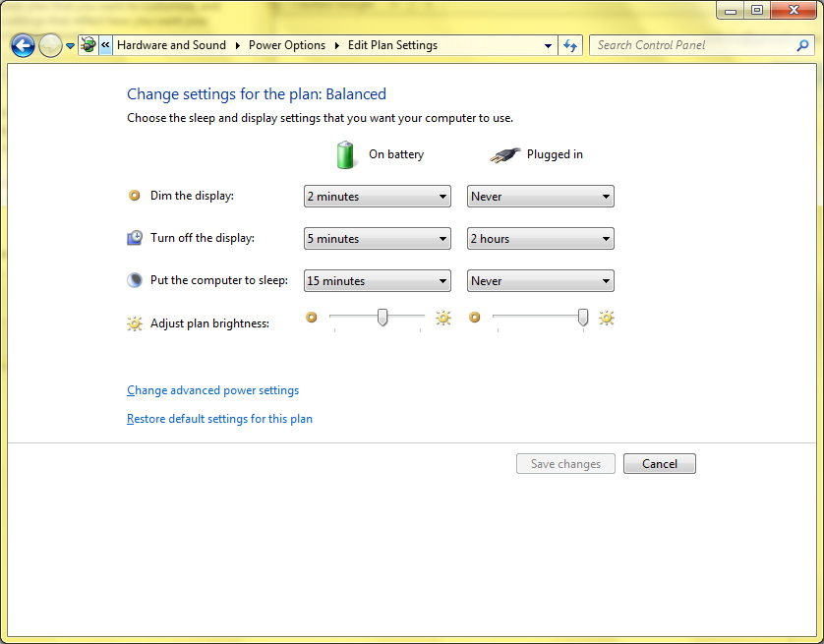Refresh the page using the refresh button
Screen dimensions: 824x644
click(570, 45)
